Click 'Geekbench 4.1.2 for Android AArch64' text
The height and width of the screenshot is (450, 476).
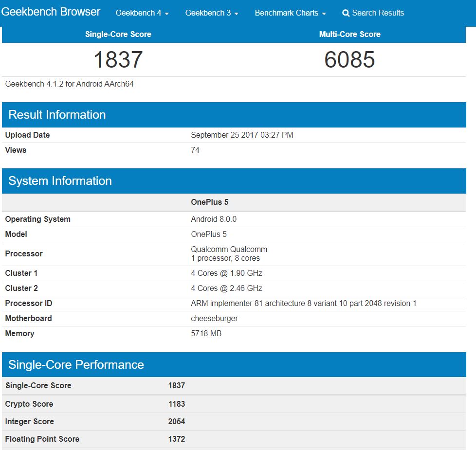point(69,84)
